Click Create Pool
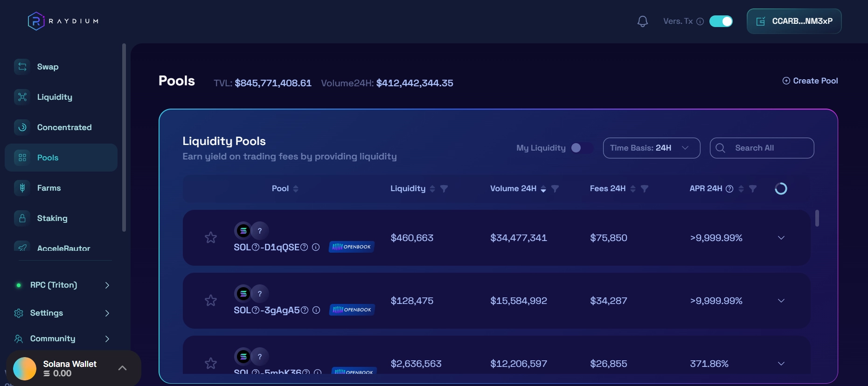Image resolution: width=868 pixels, height=386 pixels. pyautogui.click(x=810, y=81)
